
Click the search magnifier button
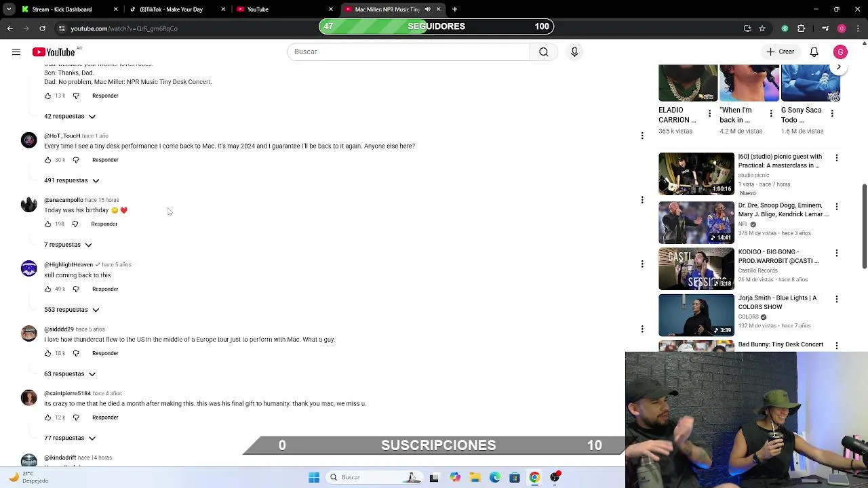pos(544,52)
